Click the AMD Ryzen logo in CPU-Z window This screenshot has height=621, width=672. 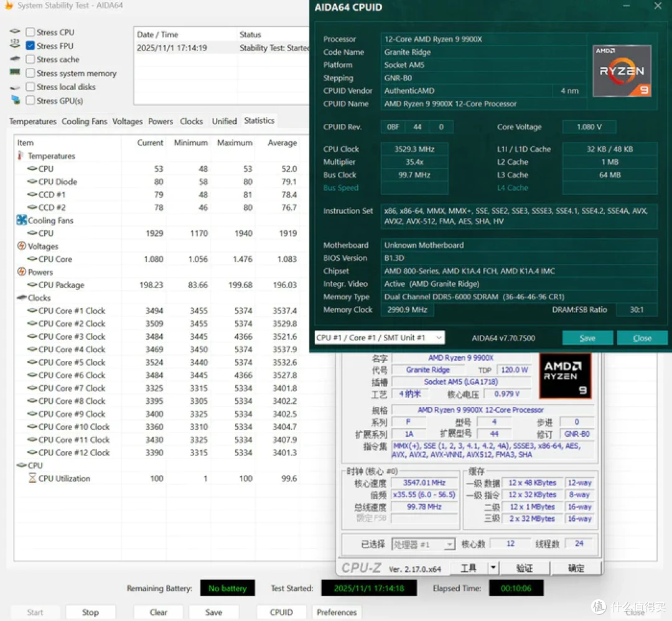(565, 376)
